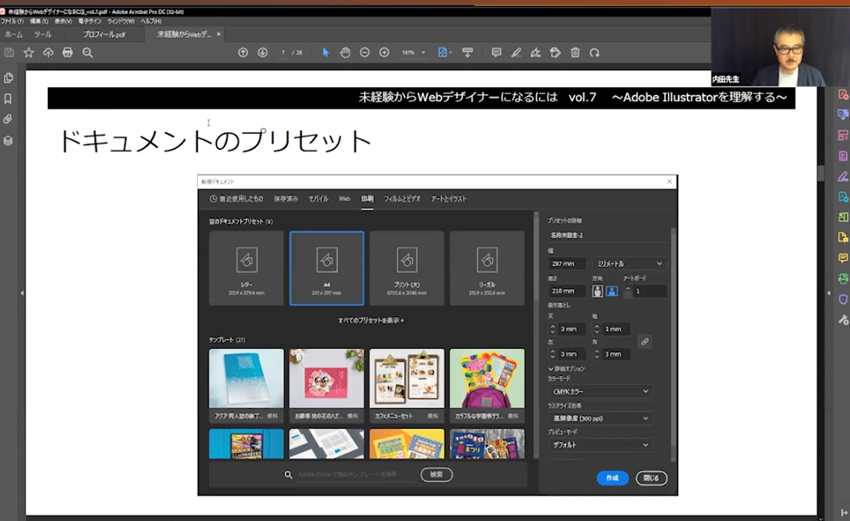Click the star bookmark icon in Acrobat toolbar
This screenshot has width=850, height=521.
[29, 53]
